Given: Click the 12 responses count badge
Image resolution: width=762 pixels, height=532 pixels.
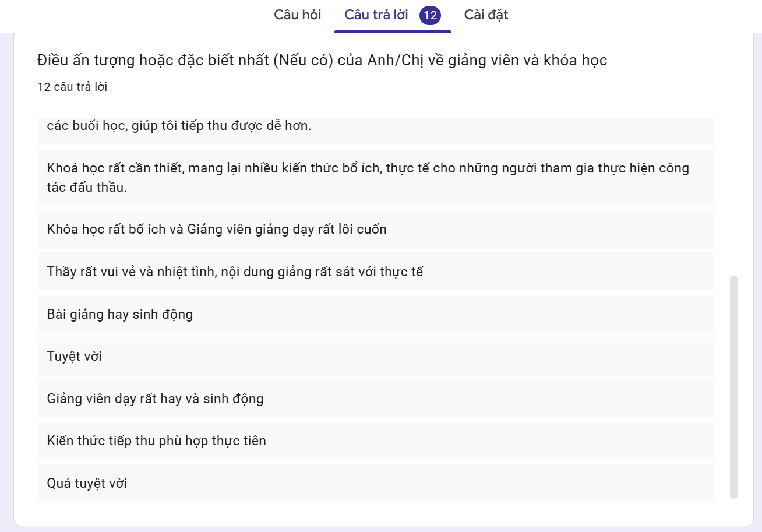Looking at the screenshot, I should coord(430,15).
